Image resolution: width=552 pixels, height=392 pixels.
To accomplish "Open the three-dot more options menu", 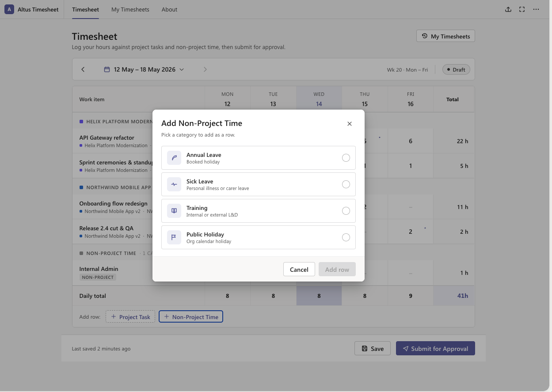I will (536, 9).
